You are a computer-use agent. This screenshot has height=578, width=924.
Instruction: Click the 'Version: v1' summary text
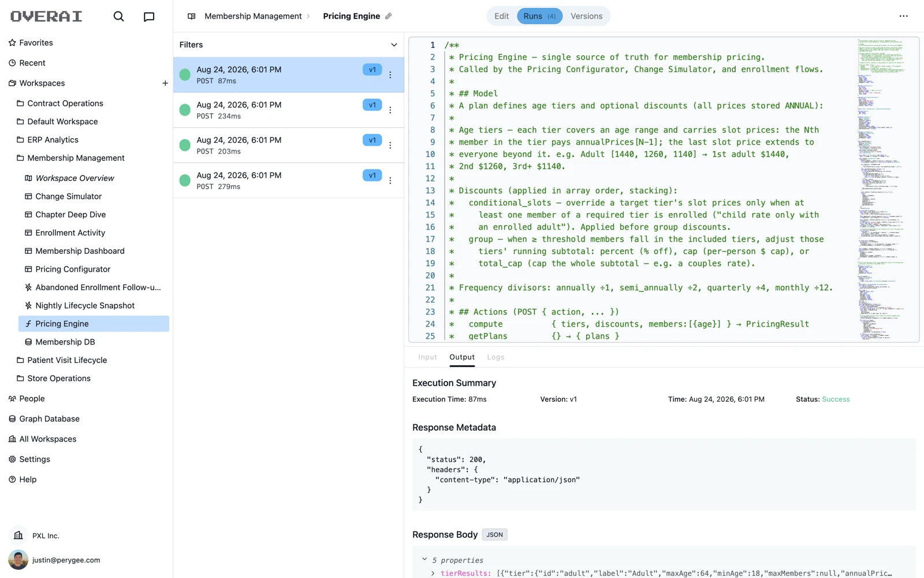click(558, 399)
